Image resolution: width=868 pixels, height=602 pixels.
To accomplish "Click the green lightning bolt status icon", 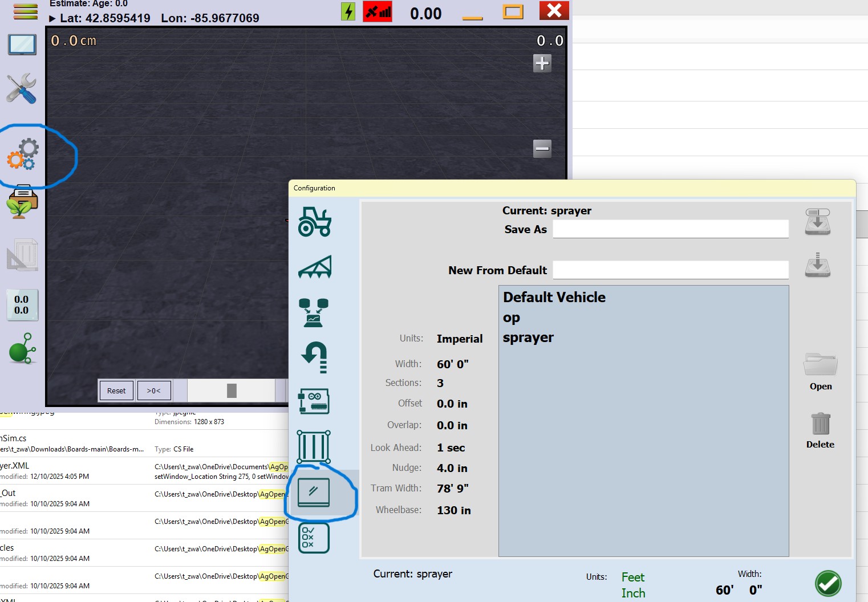I will click(x=348, y=11).
